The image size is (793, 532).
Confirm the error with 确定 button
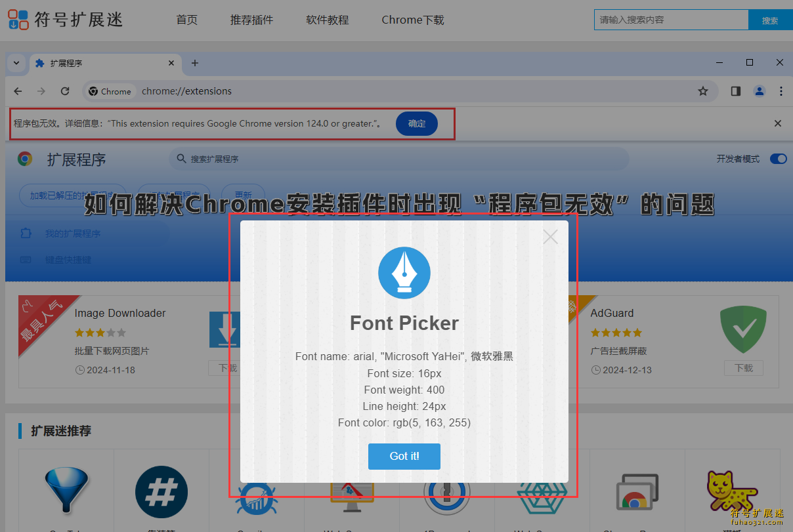pos(417,123)
